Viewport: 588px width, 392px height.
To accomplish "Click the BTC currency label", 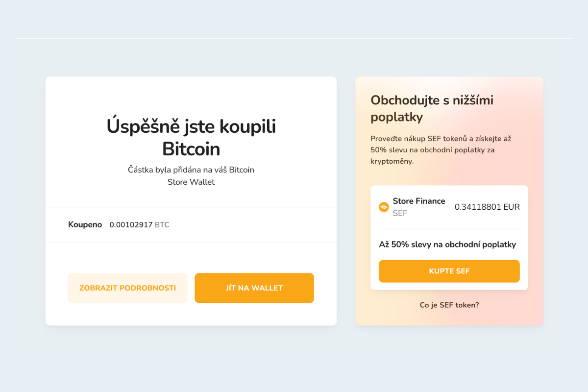I will 161,224.
